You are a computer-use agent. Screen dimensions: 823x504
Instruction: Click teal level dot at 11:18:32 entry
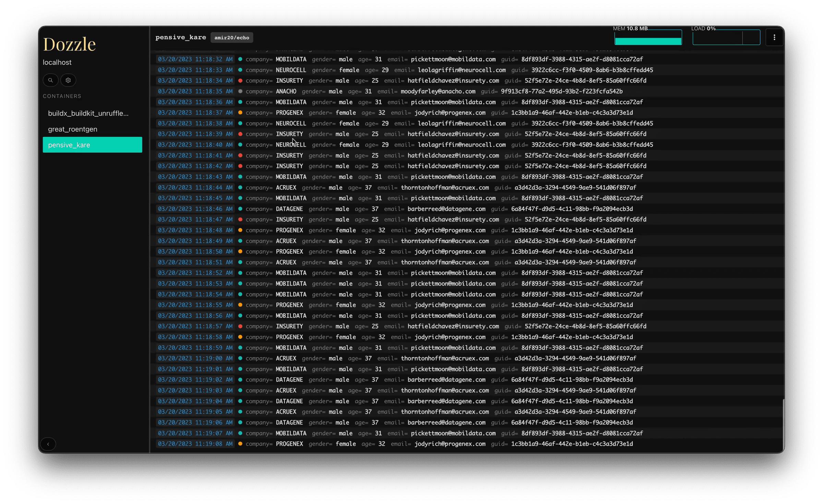(240, 59)
